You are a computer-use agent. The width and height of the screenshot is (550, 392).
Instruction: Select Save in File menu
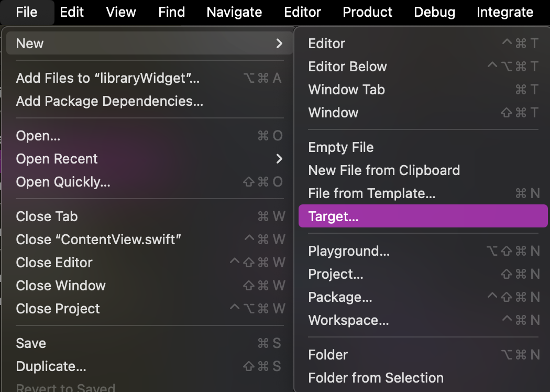pos(149,343)
